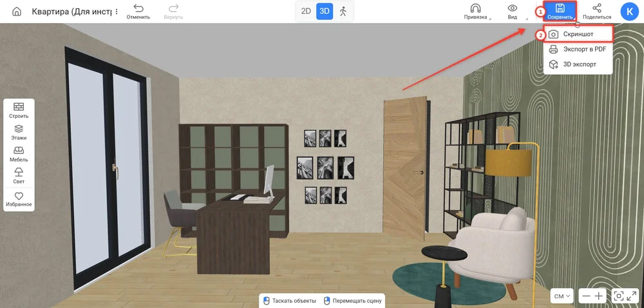644x308 pixels.
Task: Zoom in with the plus button
Action: [x=599, y=296]
